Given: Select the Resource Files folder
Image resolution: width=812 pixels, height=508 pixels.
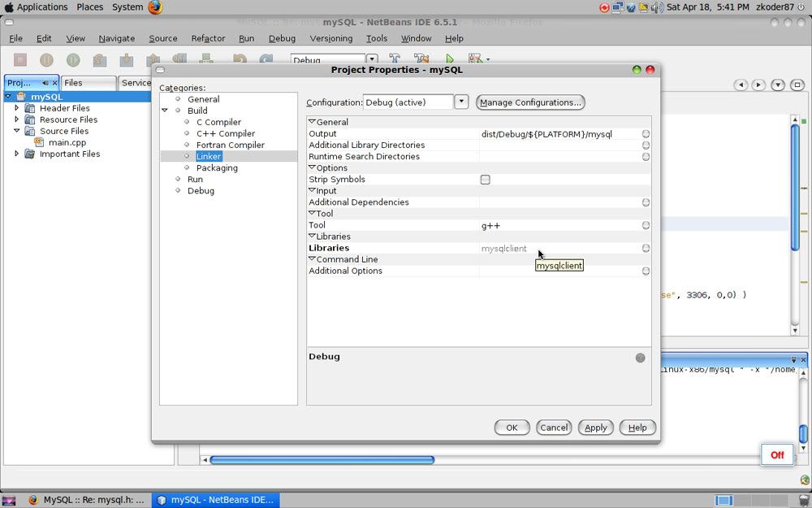Looking at the screenshot, I should [68, 119].
